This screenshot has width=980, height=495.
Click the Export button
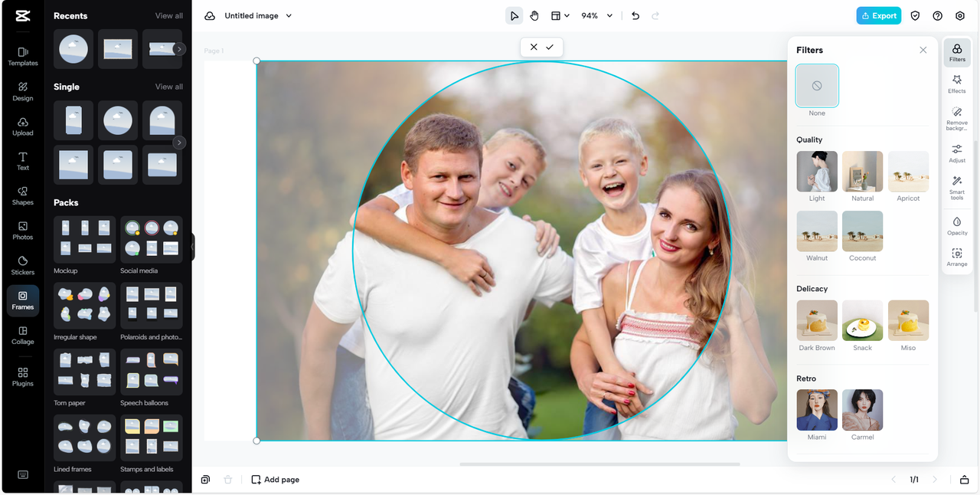tap(879, 15)
